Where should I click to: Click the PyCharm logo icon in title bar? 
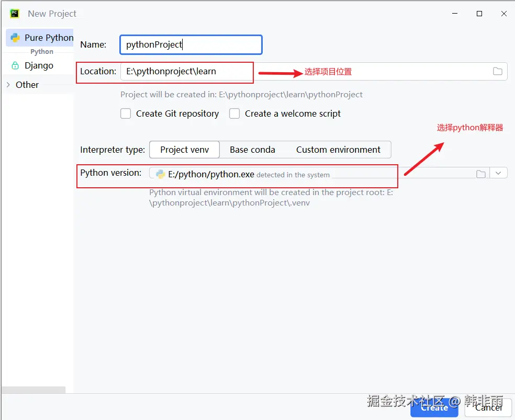tap(15, 14)
